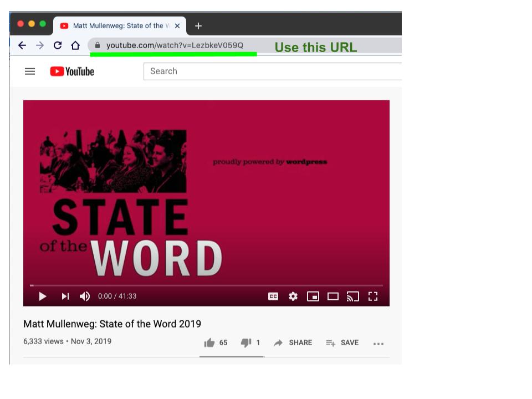Mute the video volume
The height and width of the screenshot is (399, 532).
tap(85, 296)
